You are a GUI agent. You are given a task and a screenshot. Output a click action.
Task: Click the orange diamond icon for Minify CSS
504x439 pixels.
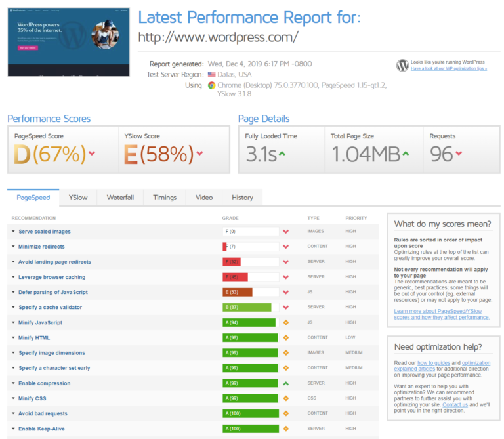(x=285, y=398)
